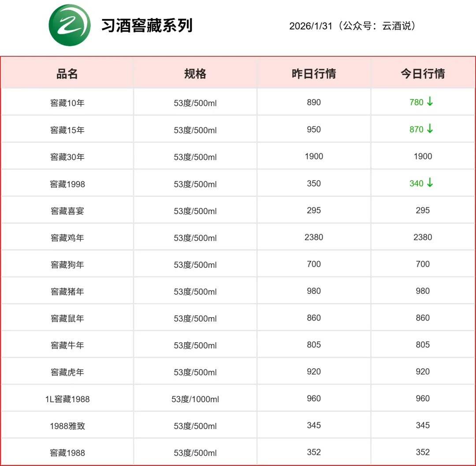Viewport: 476px width, 466px height.
Task: Select the product name 窖藏10年
Action: point(67,103)
